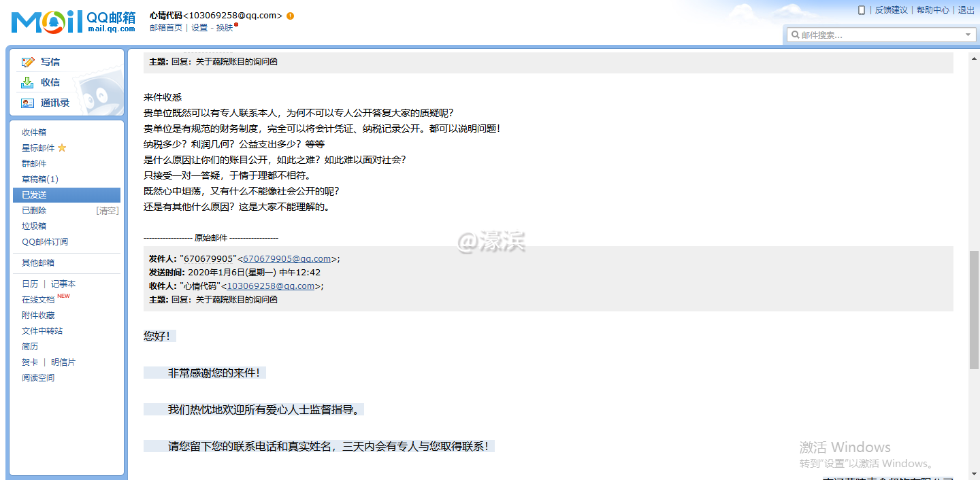This screenshot has height=480, width=980.
Task: Click 清空 to empty deleted mail
Action: [x=106, y=210]
